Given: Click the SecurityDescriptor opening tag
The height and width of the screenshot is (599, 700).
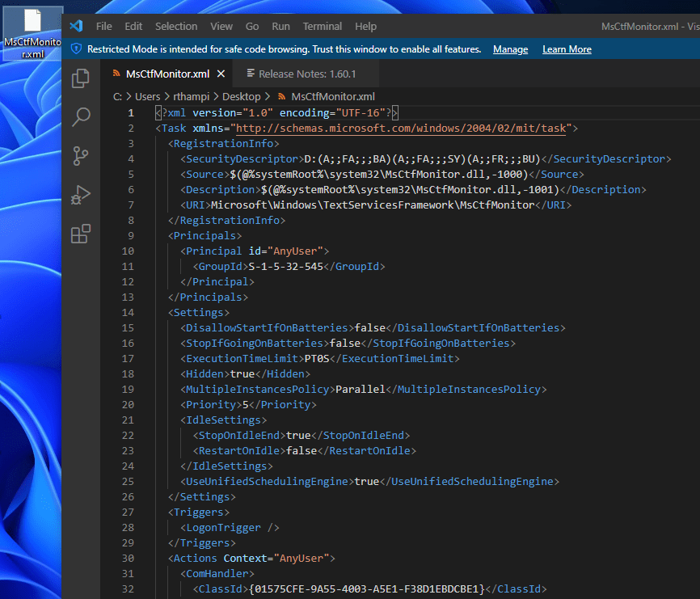Looking at the screenshot, I should (x=242, y=159).
